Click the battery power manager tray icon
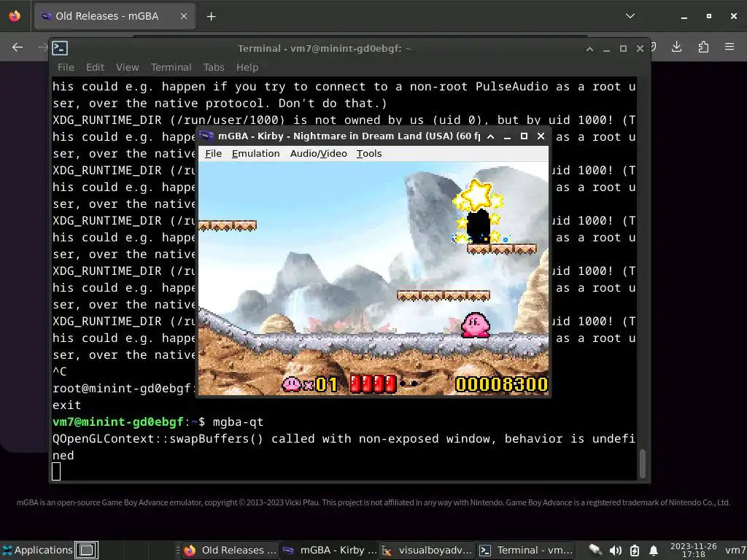This screenshot has width=747, height=560. tap(635, 551)
